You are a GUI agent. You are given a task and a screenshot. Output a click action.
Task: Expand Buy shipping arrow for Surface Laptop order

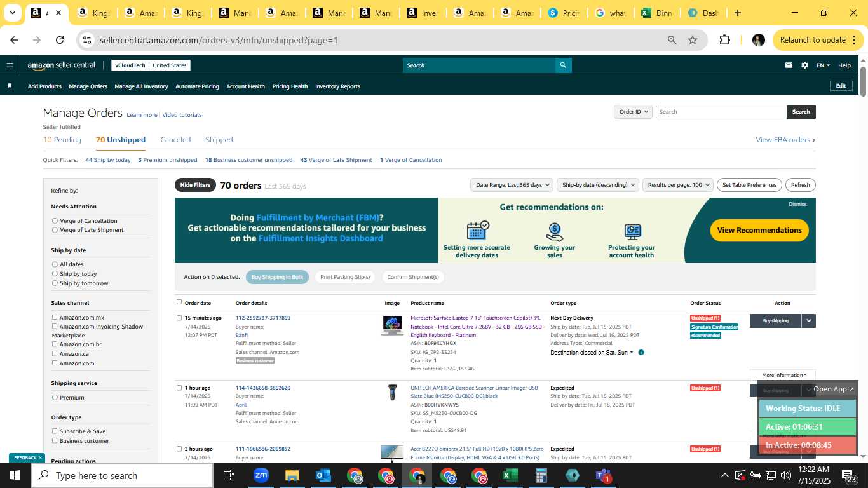pyautogui.click(x=808, y=320)
